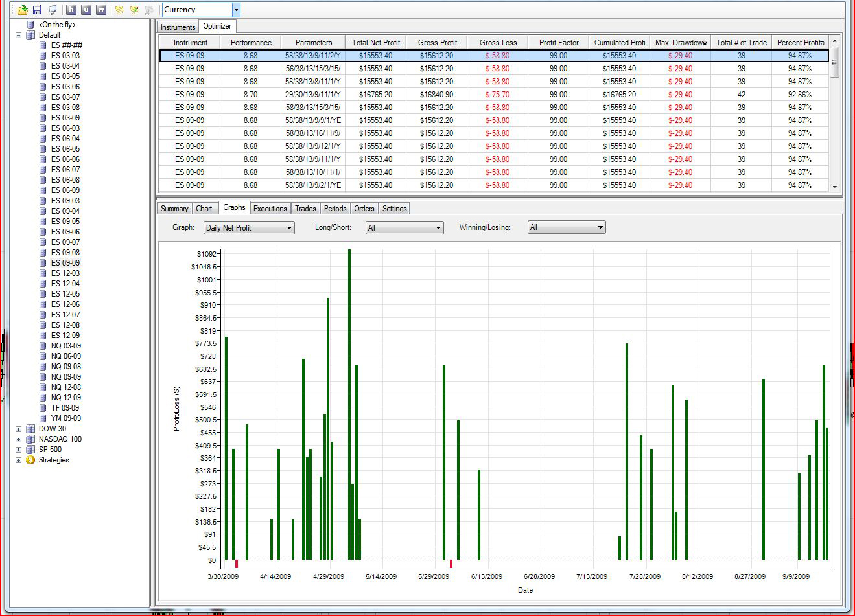Click the database icon beside ES 09-09

43,263
